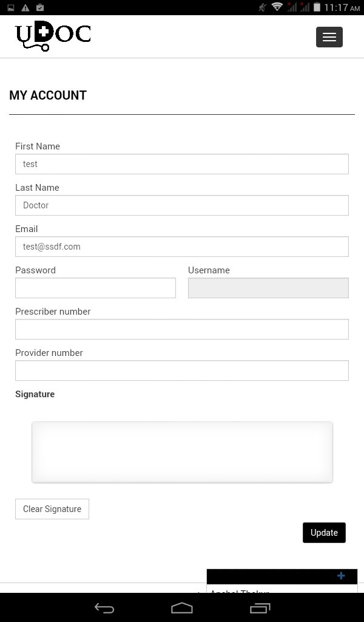
Task: Click the Clear Signature button
Action: (52, 509)
